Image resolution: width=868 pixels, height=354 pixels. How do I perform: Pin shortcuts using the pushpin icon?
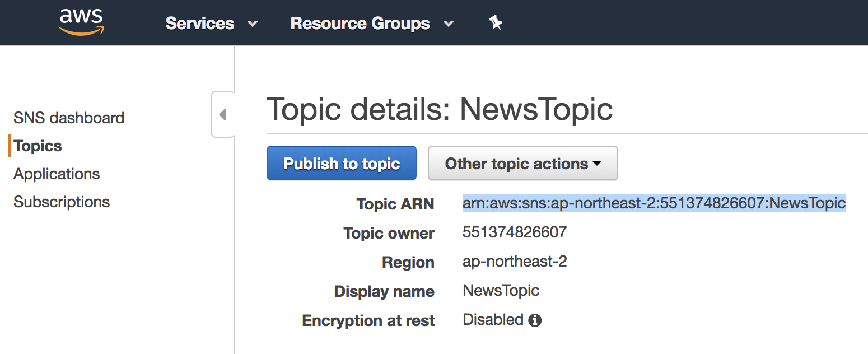click(495, 23)
